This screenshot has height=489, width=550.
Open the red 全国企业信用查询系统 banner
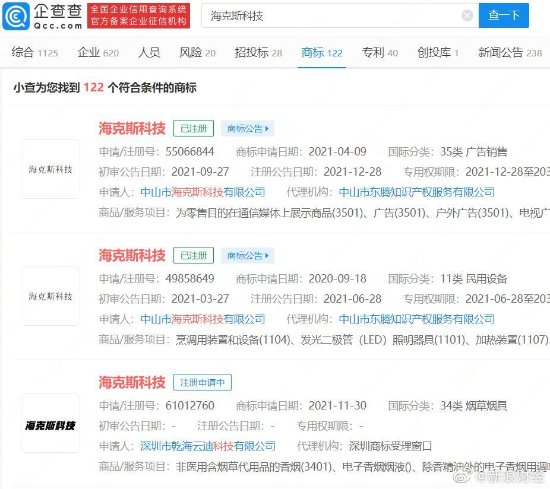(139, 16)
